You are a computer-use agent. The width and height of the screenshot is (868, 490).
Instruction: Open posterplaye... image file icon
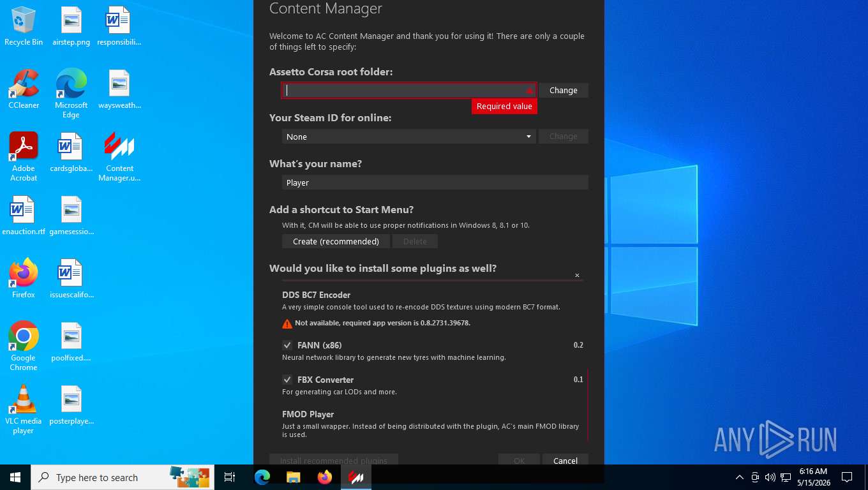coord(71,405)
